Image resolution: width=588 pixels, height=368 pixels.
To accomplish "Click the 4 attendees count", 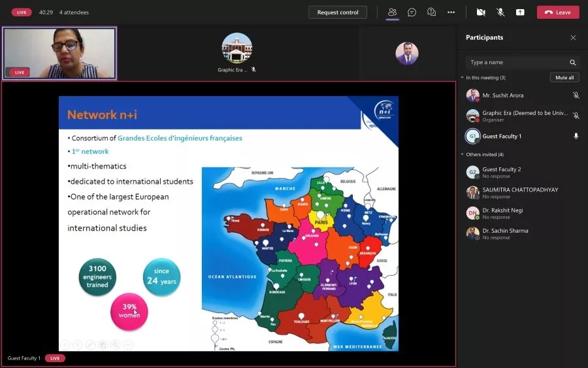I will pyautogui.click(x=74, y=12).
